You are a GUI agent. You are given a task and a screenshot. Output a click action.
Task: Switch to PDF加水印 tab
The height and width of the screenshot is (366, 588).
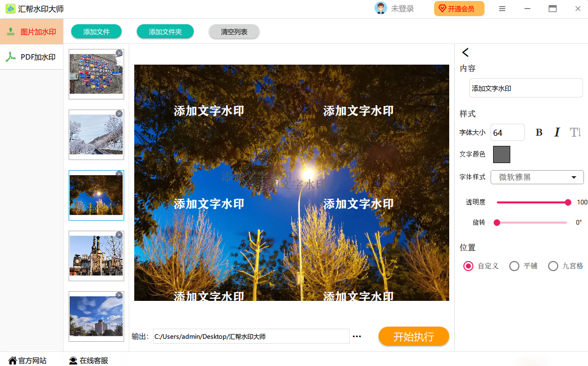coord(31,57)
